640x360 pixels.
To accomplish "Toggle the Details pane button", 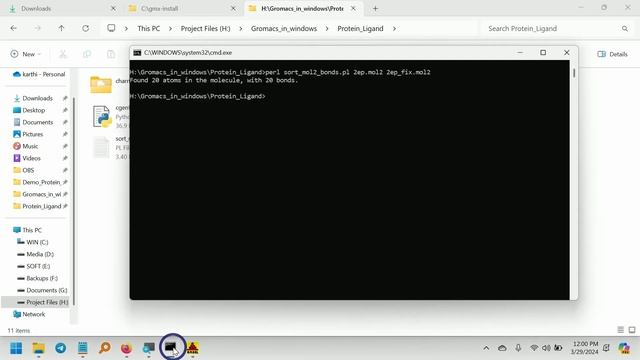I will pos(612,54).
